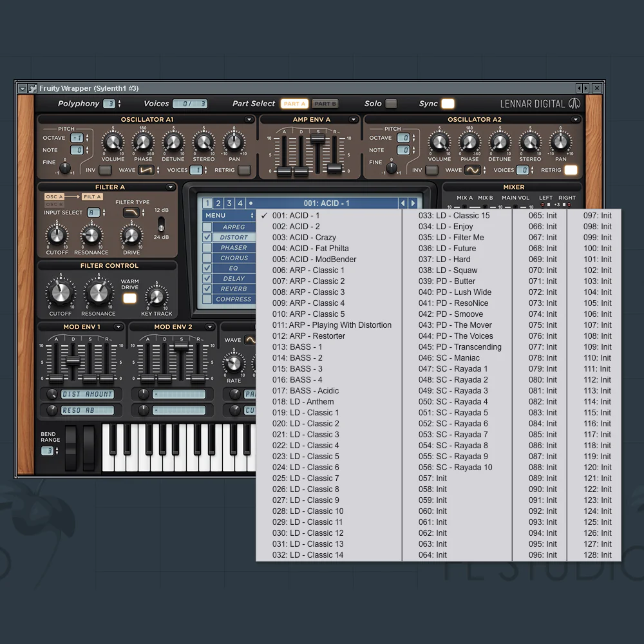
Task: Toggle Oscillator A1 Retrig switch
Action: tap(244, 169)
